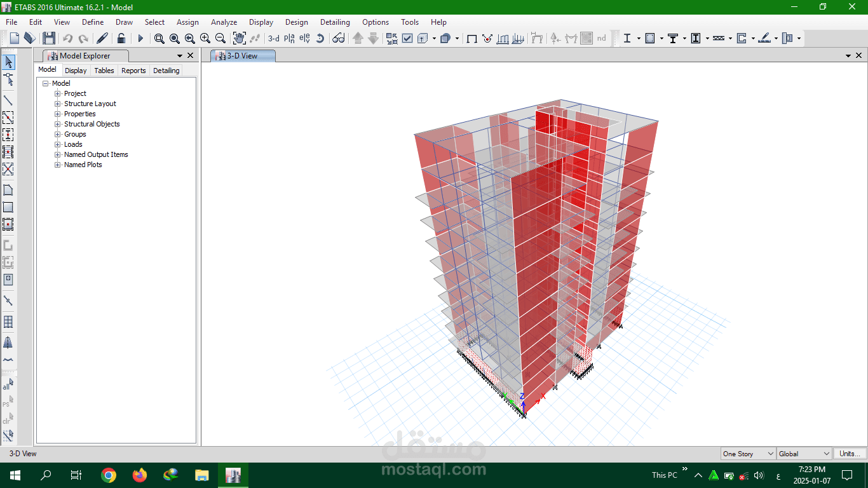Click the glasses perspective toggle icon
The width and height of the screenshot is (868, 488).
339,38
